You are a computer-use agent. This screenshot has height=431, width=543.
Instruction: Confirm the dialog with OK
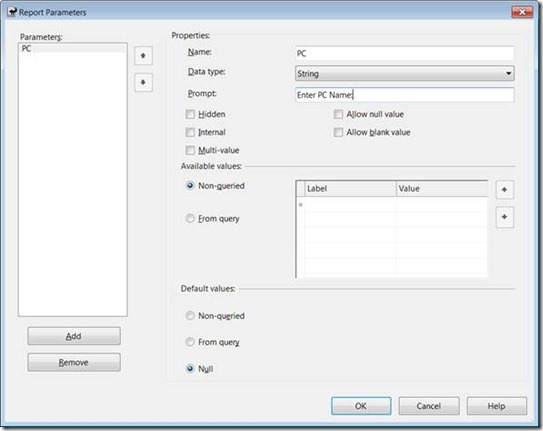361,406
